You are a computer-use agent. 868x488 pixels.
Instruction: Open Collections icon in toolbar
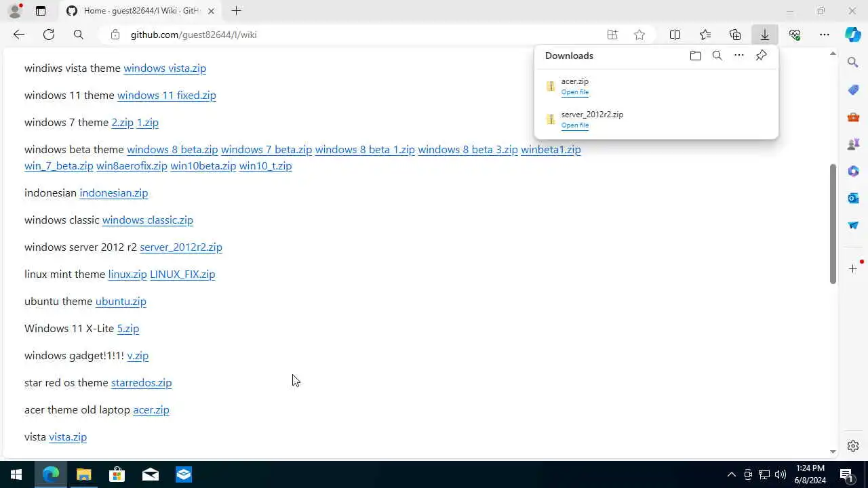tap(735, 35)
